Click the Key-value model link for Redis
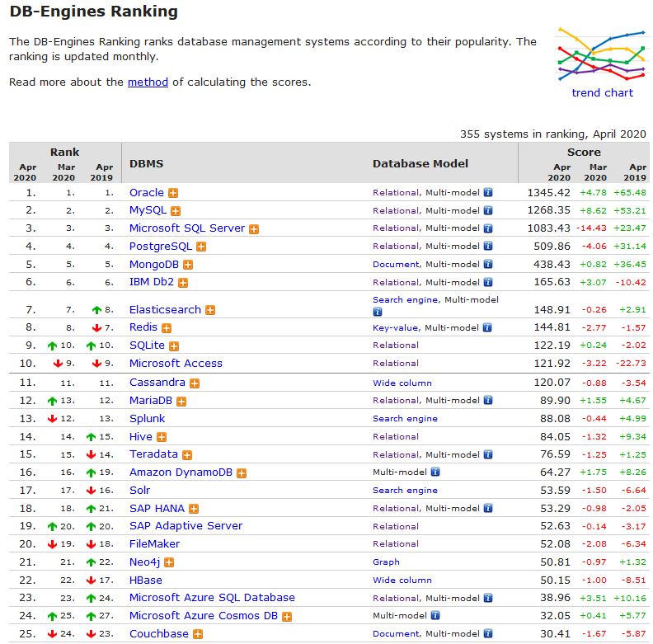The width and height of the screenshot is (653, 644). (395, 328)
